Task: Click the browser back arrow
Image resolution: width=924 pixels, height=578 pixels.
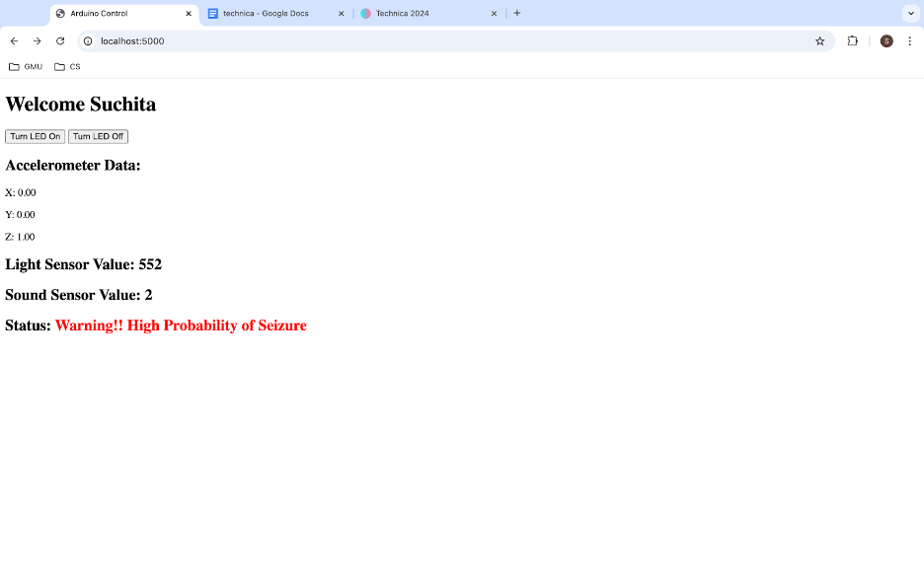Action: point(14,41)
